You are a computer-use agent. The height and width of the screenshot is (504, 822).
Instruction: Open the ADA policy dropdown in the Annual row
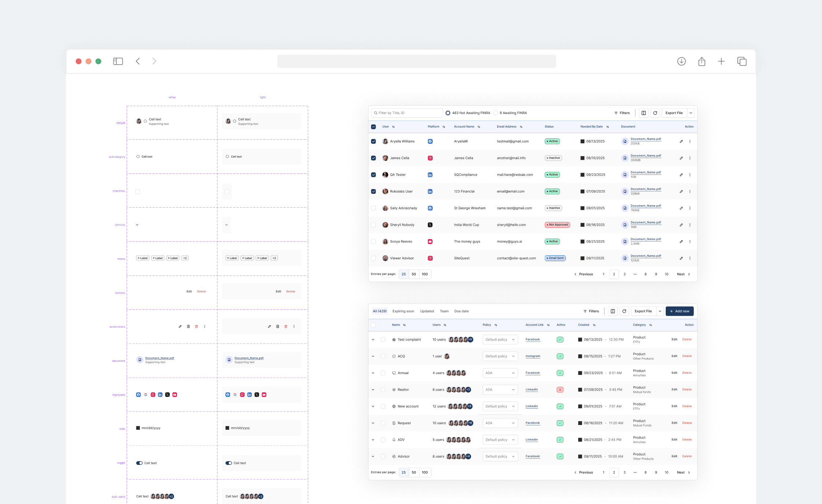click(500, 373)
